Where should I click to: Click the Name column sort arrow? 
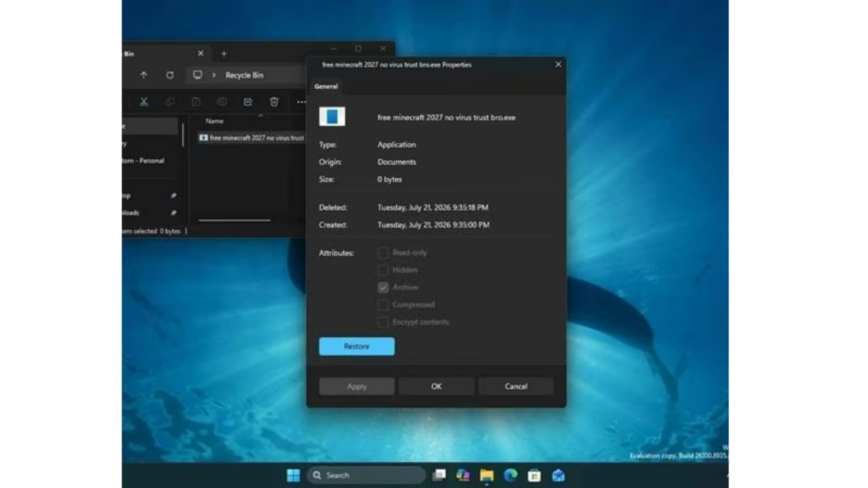(260, 115)
